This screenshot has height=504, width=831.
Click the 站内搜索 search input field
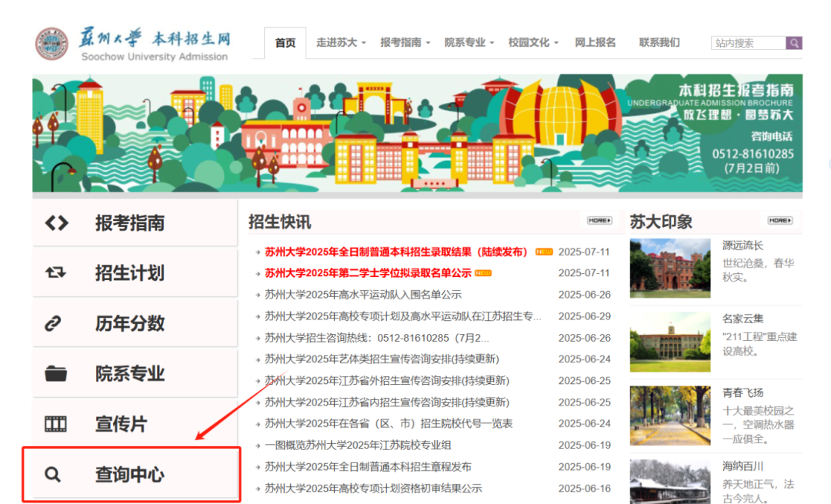tap(749, 43)
